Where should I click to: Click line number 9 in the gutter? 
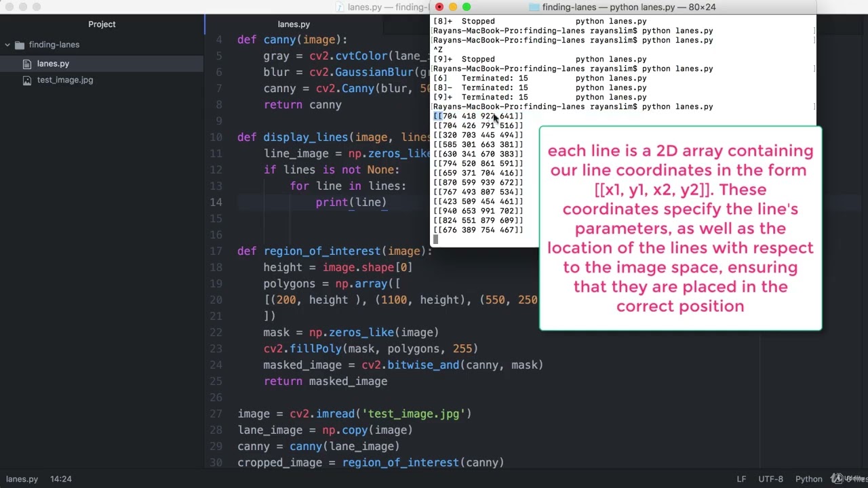tap(218, 121)
